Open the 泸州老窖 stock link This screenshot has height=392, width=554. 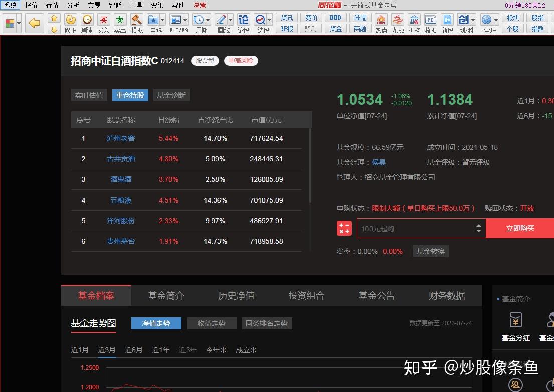pyautogui.click(x=121, y=138)
